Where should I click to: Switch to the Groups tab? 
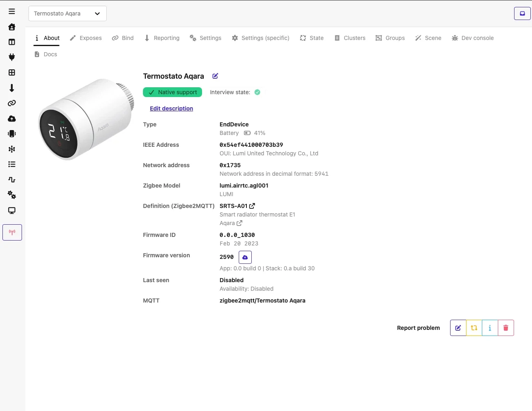390,38
